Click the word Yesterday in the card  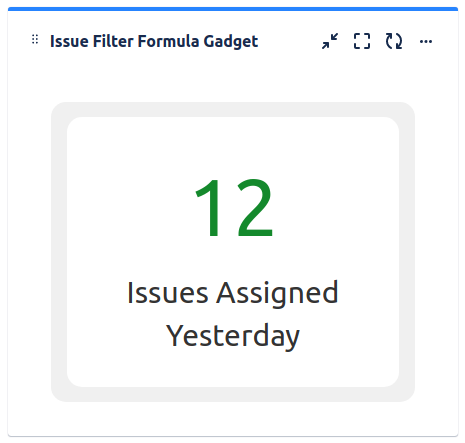coord(233,336)
